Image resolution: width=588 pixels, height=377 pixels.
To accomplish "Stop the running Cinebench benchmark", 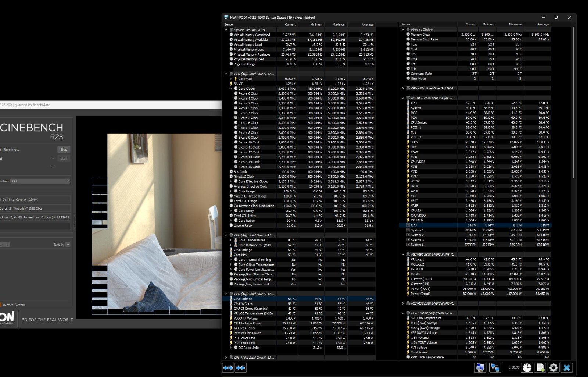I will (64, 150).
